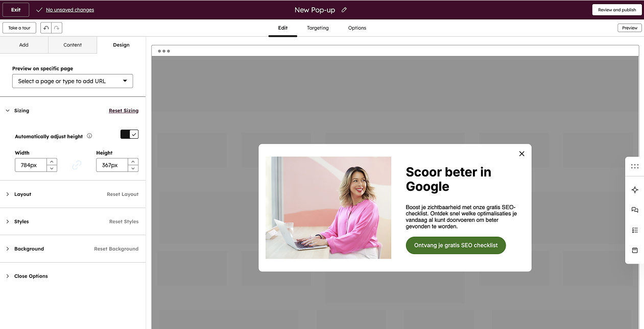The height and width of the screenshot is (329, 644).
Task: Click the grid dots icon in sidebar
Action: (635, 166)
